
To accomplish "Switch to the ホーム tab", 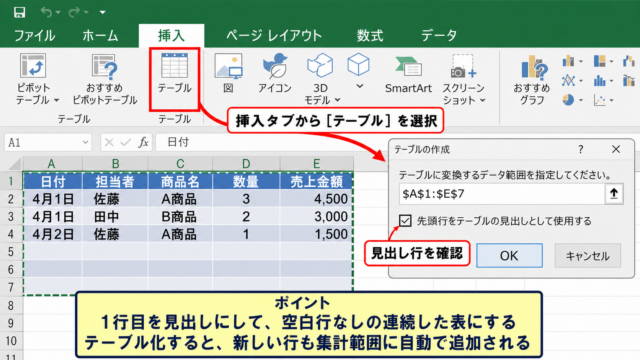I will pyautogui.click(x=100, y=36).
